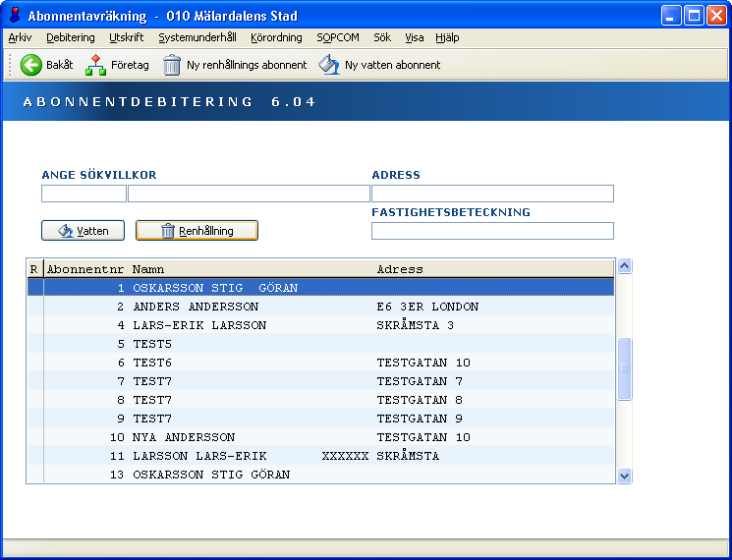Minimize the Abonnentavräkning window
732x560 pixels.
click(671, 16)
